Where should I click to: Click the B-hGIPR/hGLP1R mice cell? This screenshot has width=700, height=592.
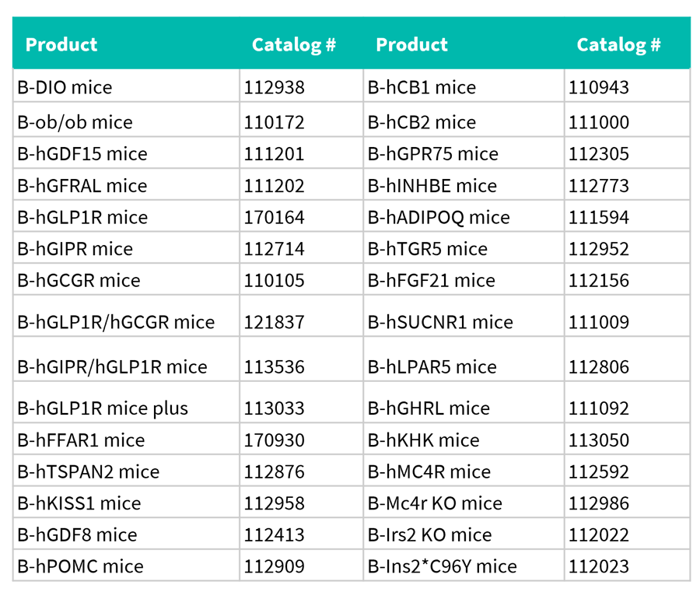point(126,359)
